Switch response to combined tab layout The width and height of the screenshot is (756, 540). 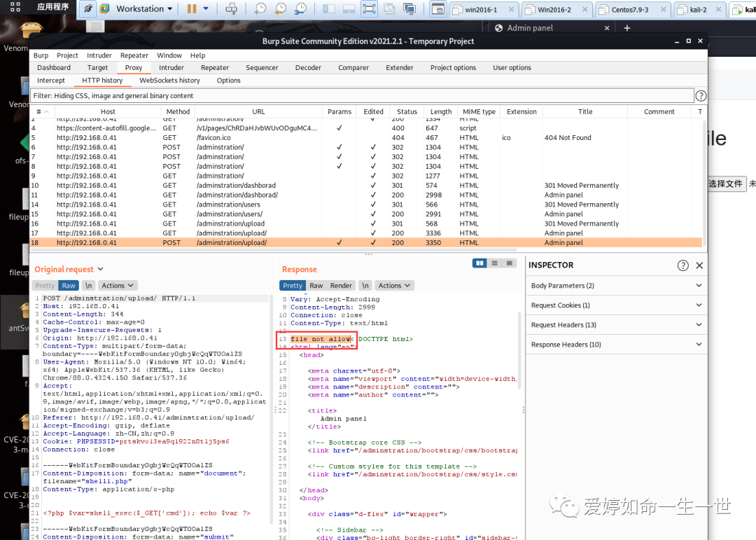coord(509,263)
